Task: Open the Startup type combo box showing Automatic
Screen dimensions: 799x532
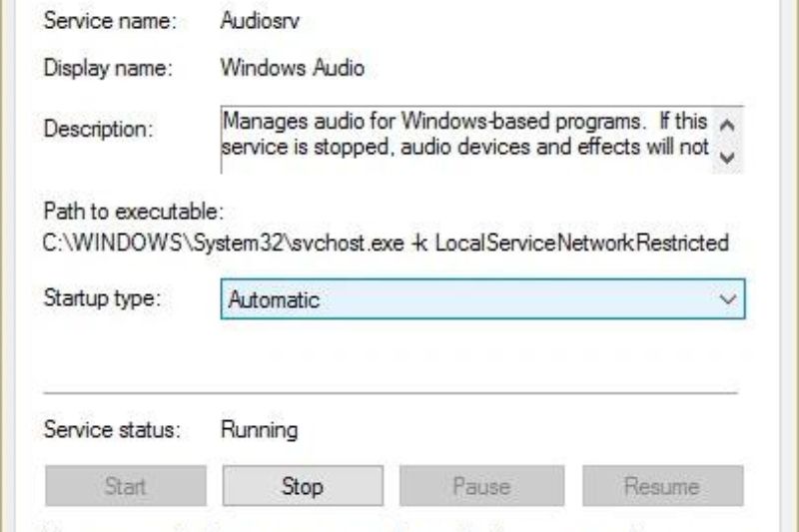Action: point(482,298)
